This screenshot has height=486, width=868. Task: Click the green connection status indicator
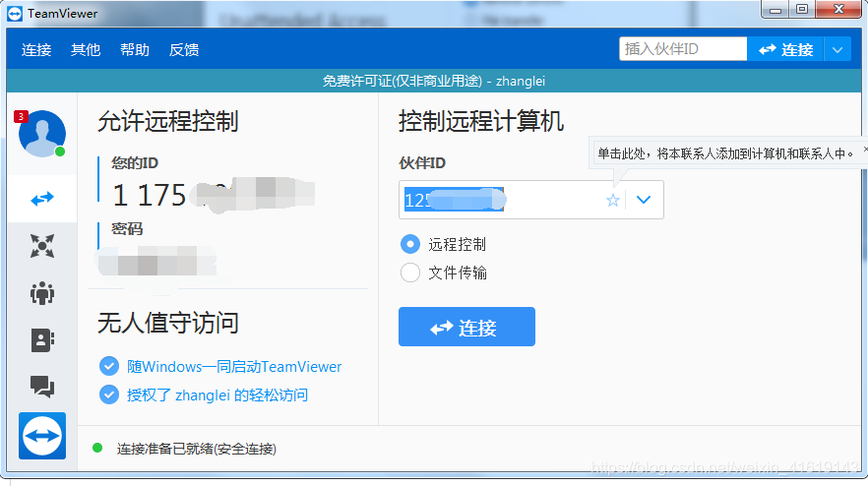pyautogui.click(x=97, y=448)
